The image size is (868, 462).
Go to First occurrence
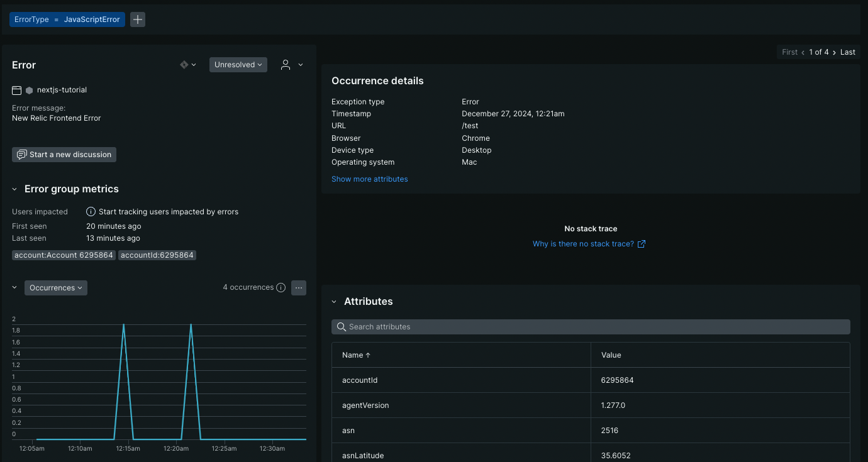click(790, 52)
